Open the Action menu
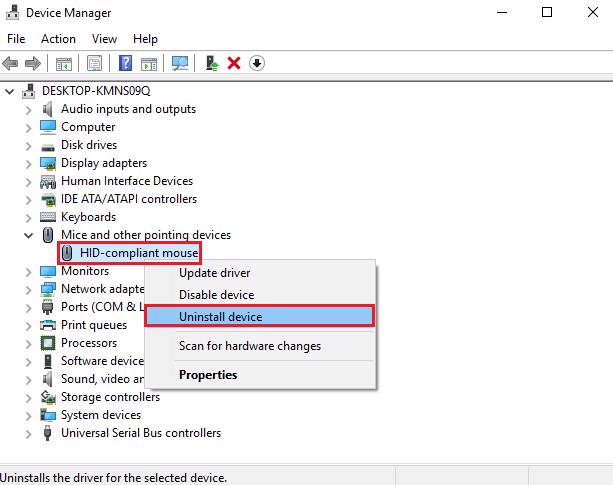Screen dimensions: 613x485 [58, 39]
